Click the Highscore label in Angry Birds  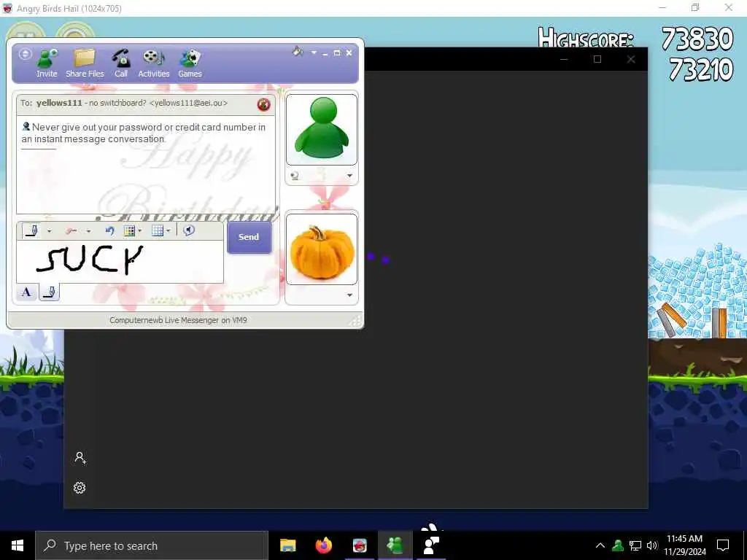click(x=586, y=38)
